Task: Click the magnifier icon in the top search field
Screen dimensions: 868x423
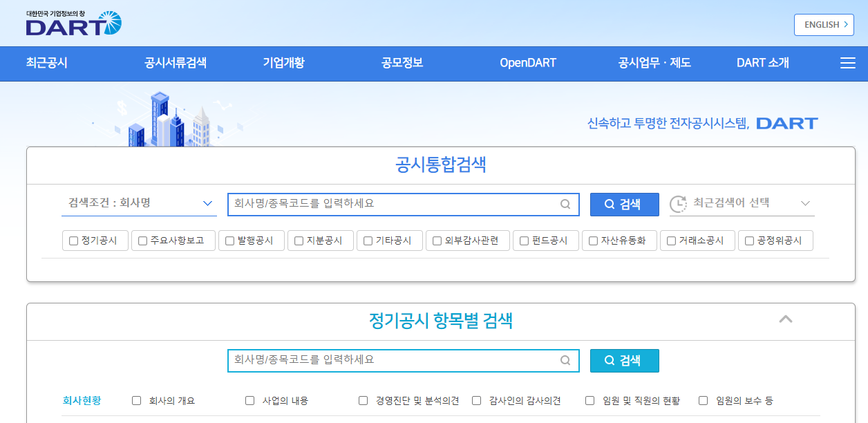Action: tap(564, 205)
